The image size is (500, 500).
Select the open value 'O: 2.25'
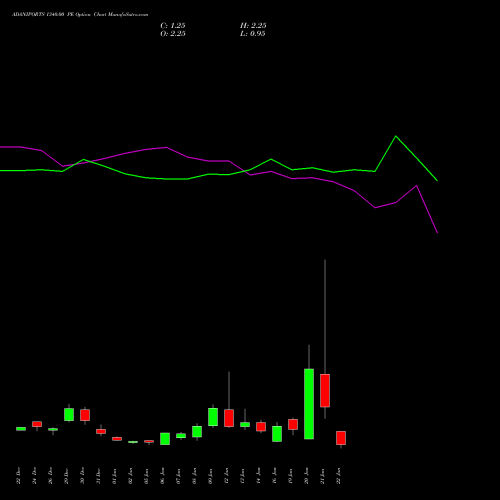click(173, 34)
